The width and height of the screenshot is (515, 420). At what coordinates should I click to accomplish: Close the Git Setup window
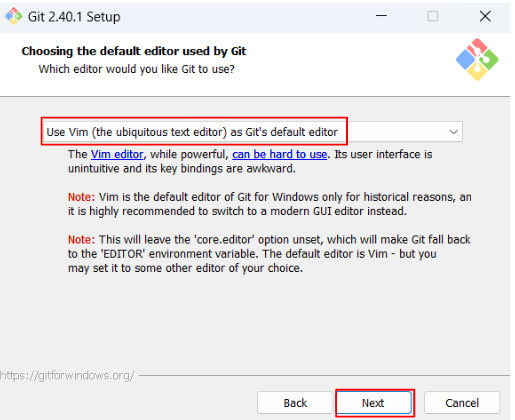485,16
